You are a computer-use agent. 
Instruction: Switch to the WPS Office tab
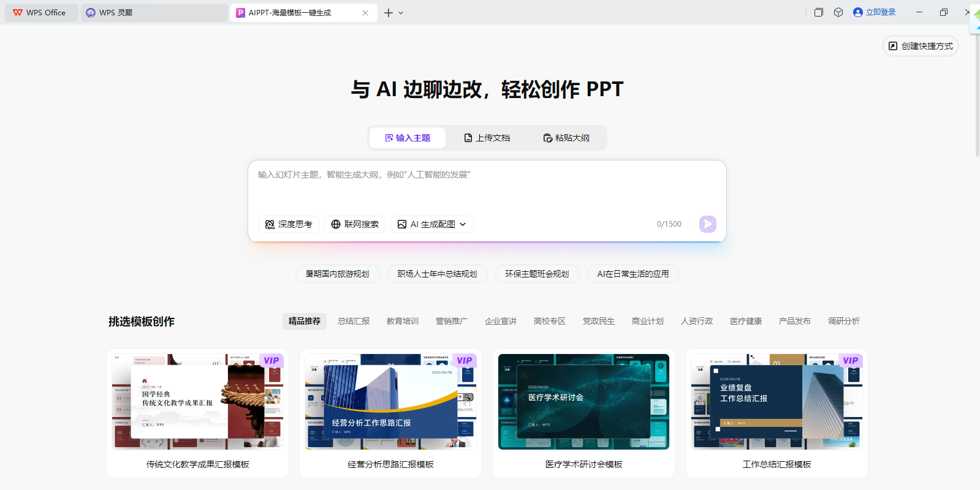click(x=41, y=13)
